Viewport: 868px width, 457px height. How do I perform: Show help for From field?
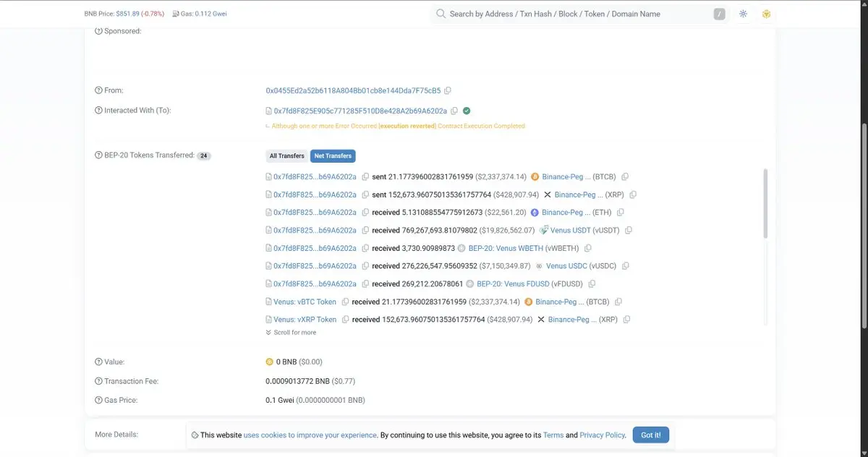coord(98,90)
